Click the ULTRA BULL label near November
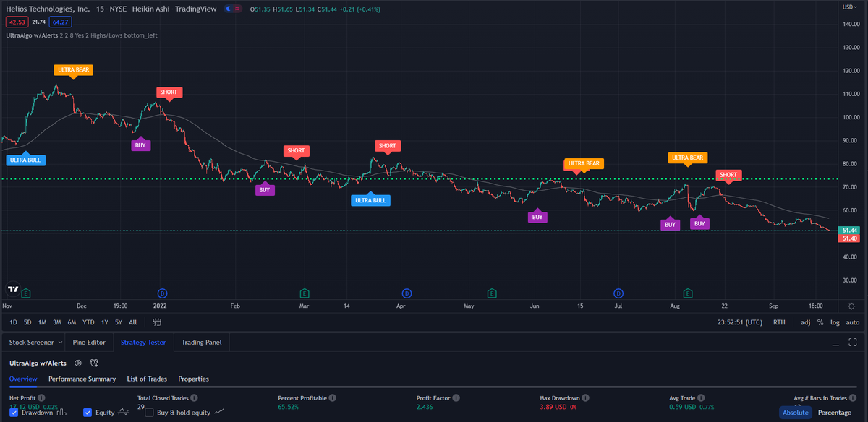Screen dimensions: 868x422 pyautogui.click(x=25, y=160)
